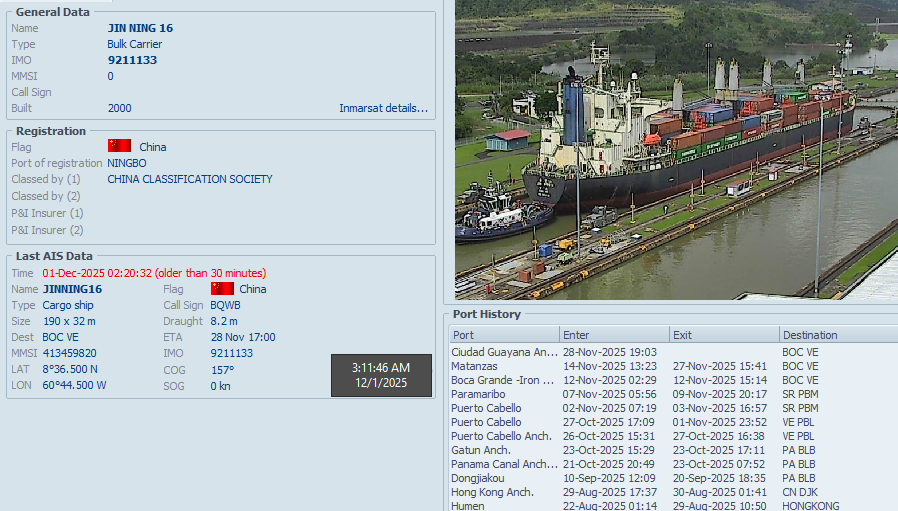Click the SOG value 0 kn

[x=220, y=386]
